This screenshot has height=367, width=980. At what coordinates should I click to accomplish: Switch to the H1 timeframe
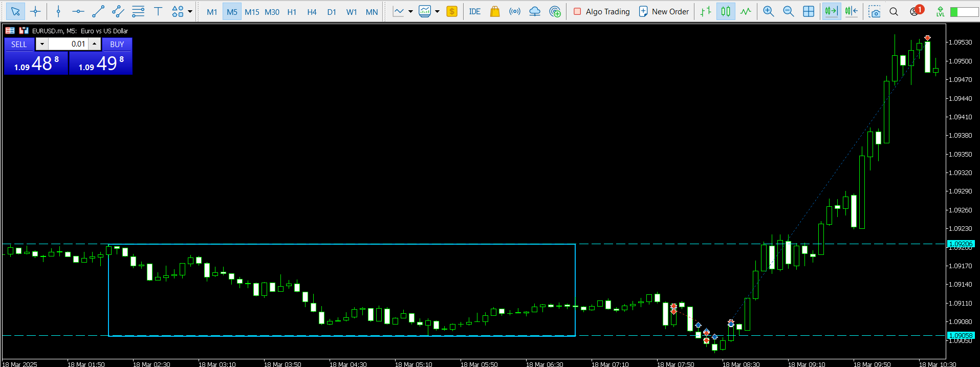click(292, 12)
